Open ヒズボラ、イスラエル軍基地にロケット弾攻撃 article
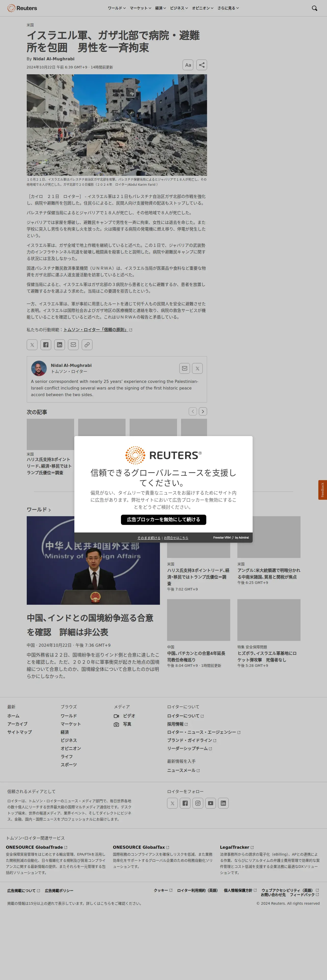 [x=267, y=656]
